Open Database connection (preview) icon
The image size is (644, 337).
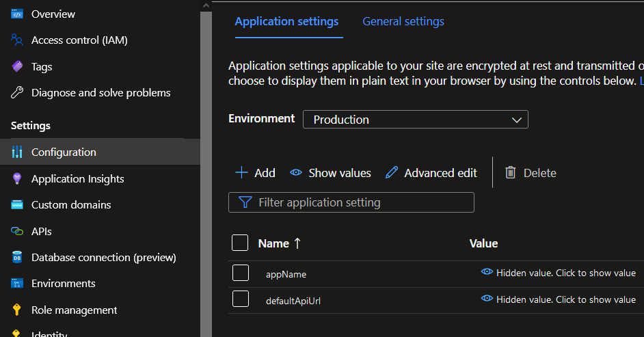click(17, 258)
